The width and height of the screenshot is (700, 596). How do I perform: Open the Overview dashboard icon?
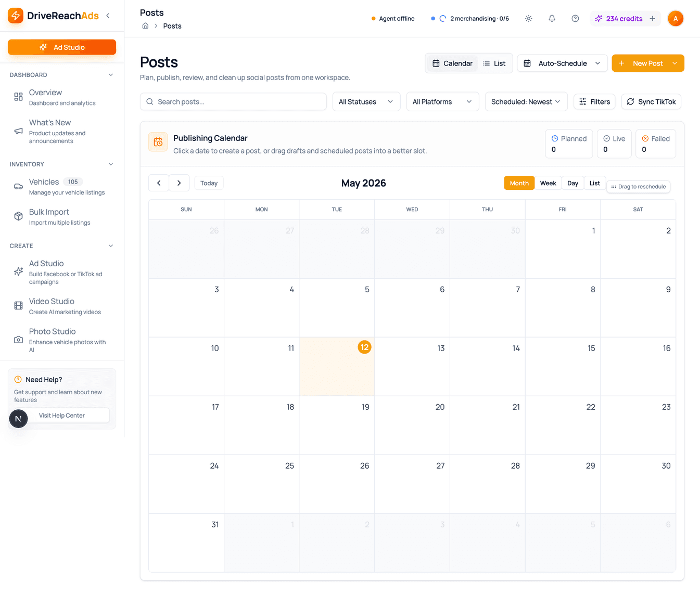coord(18,97)
